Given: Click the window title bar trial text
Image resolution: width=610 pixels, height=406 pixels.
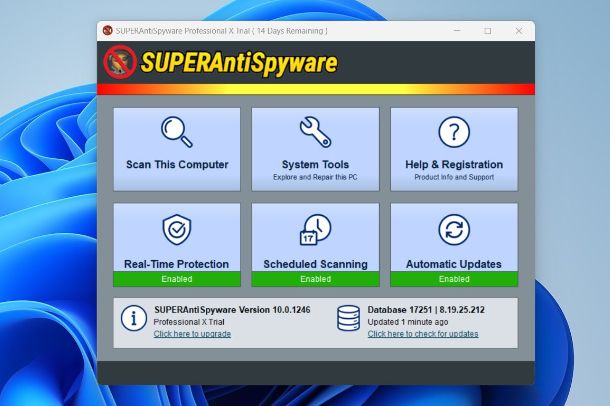Looking at the screenshot, I should pos(221,31).
